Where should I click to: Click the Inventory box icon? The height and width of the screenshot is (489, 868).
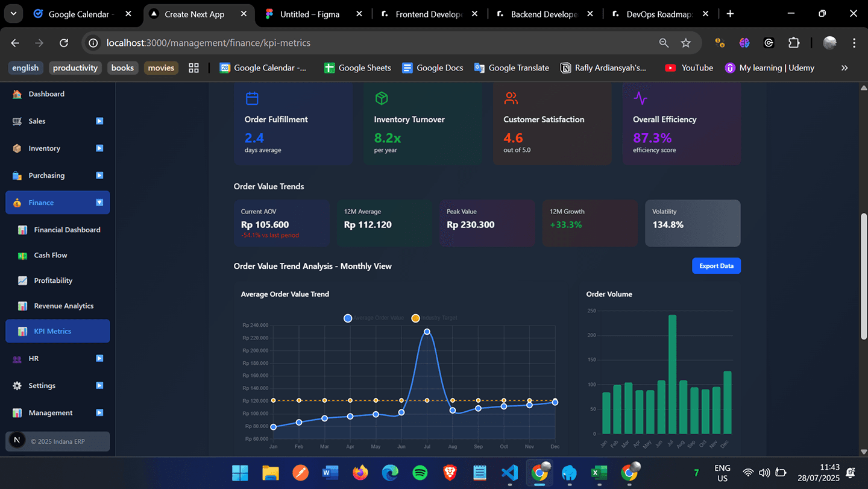coord(17,148)
